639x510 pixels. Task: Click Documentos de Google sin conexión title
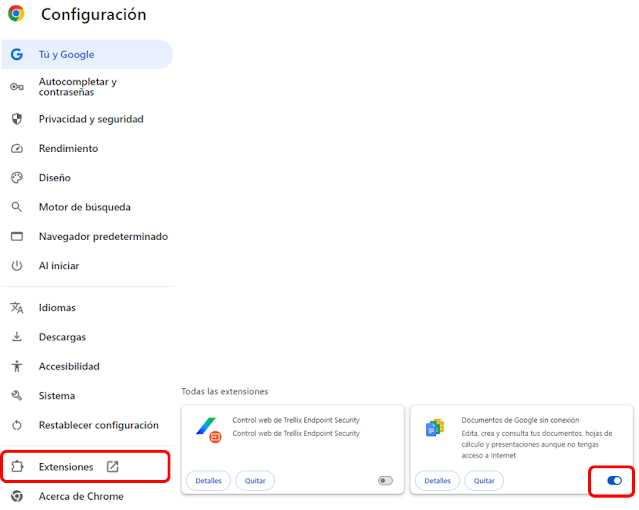click(x=520, y=420)
